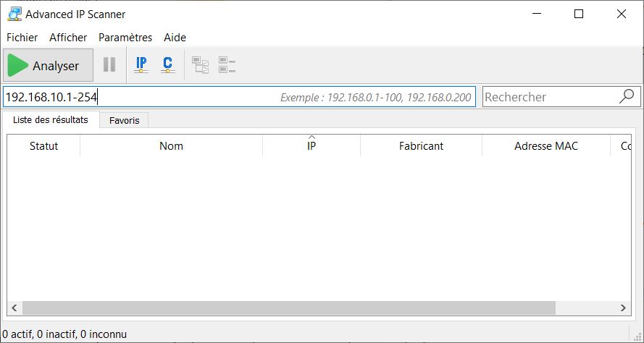Open the Fichier menu
This screenshot has height=343, width=644.
coord(22,38)
